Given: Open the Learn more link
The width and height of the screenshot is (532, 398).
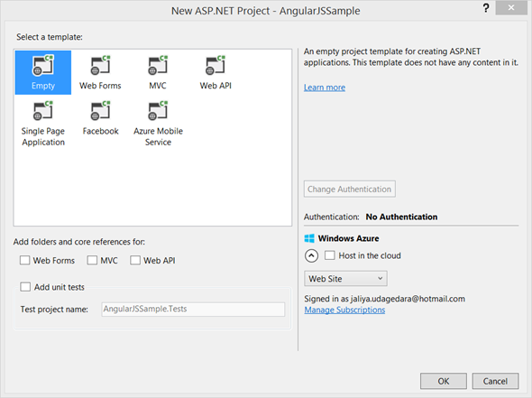Looking at the screenshot, I should 325,88.
